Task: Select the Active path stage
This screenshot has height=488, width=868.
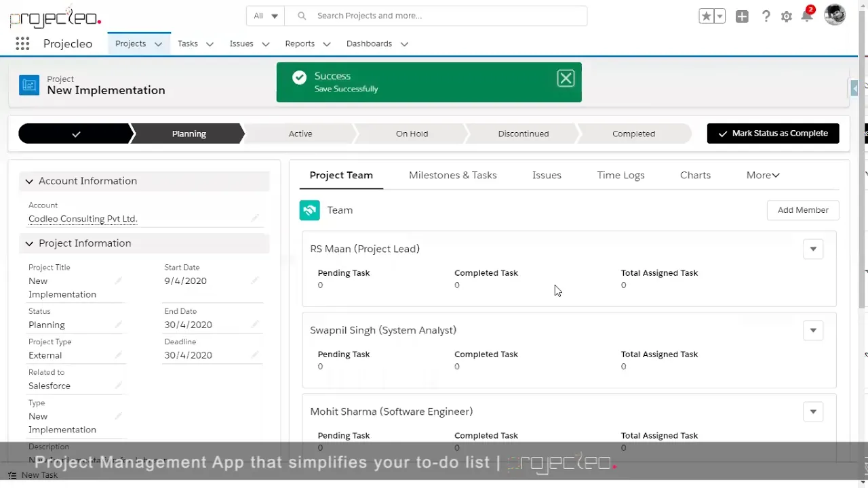Action: click(300, 134)
